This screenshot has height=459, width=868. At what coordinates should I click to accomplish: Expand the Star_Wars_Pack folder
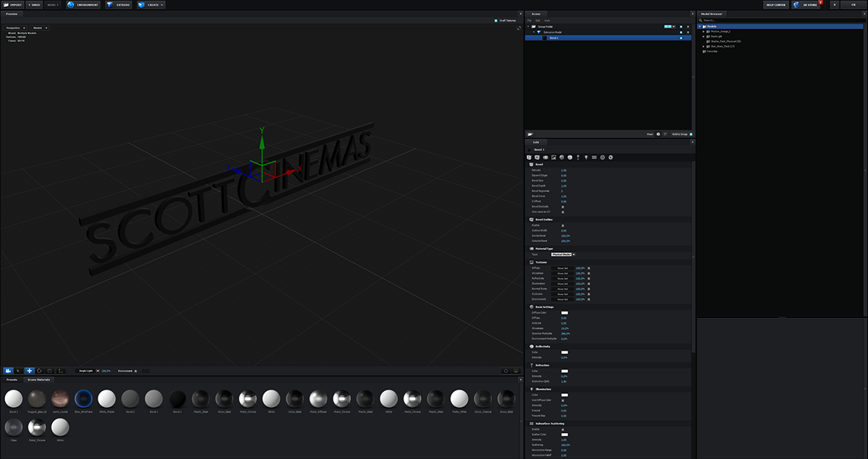(x=704, y=46)
